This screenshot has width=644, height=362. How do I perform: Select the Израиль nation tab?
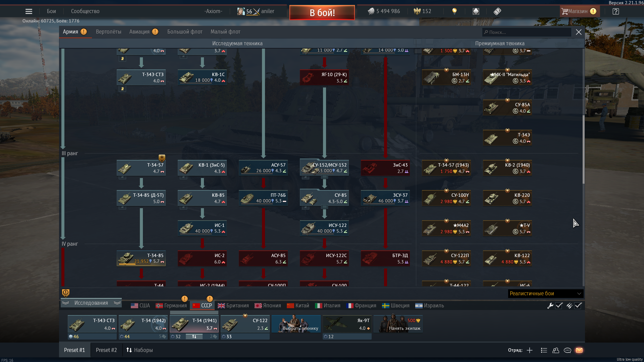tap(430, 306)
